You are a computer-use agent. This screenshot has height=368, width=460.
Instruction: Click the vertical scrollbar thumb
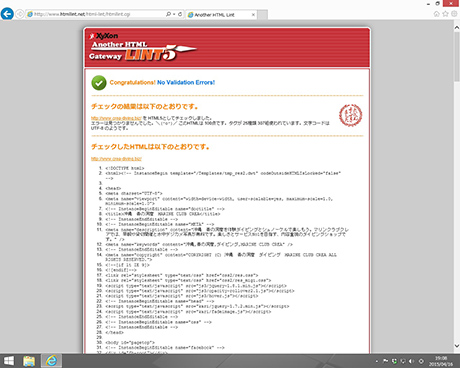tap(457, 57)
